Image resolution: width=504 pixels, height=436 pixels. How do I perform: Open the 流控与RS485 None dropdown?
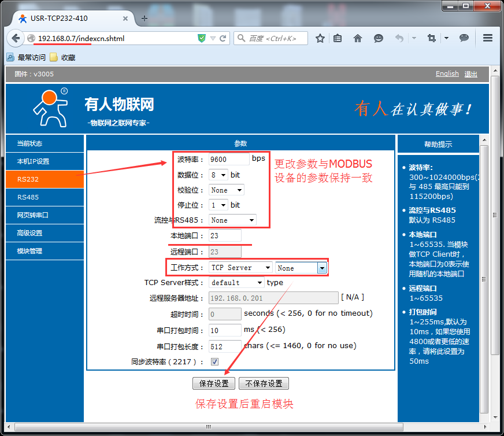click(x=232, y=220)
